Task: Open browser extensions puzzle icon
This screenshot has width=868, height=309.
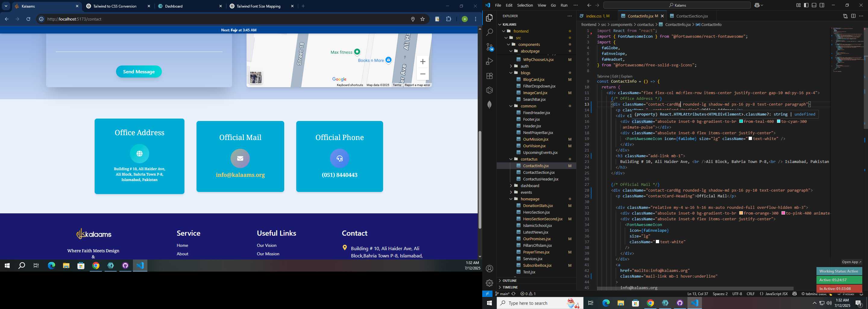Action: [x=448, y=19]
